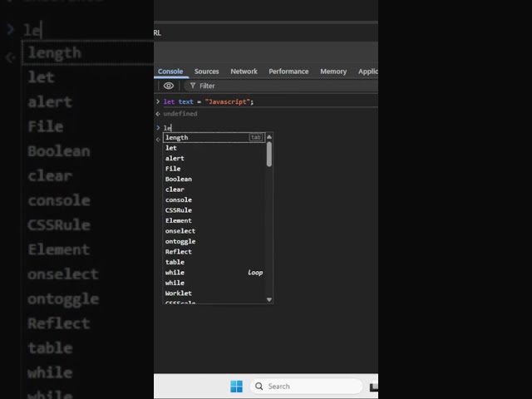
Task: Select 'onselect' autocomplete suggestion
Action: 214,231
